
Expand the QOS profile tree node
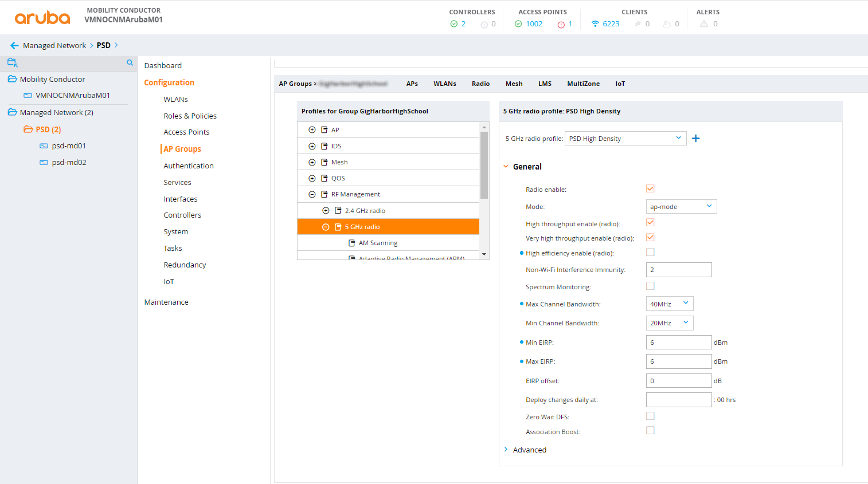pos(312,178)
